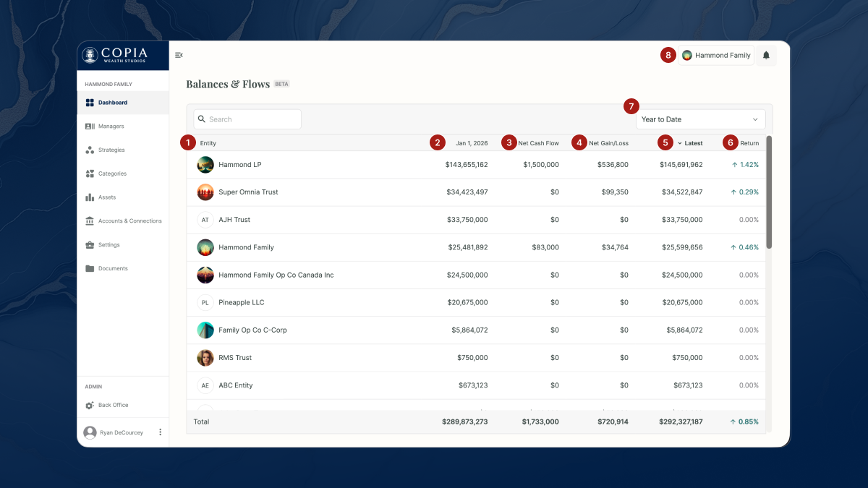Click the Assets bar chart icon

[x=90, y=197]
